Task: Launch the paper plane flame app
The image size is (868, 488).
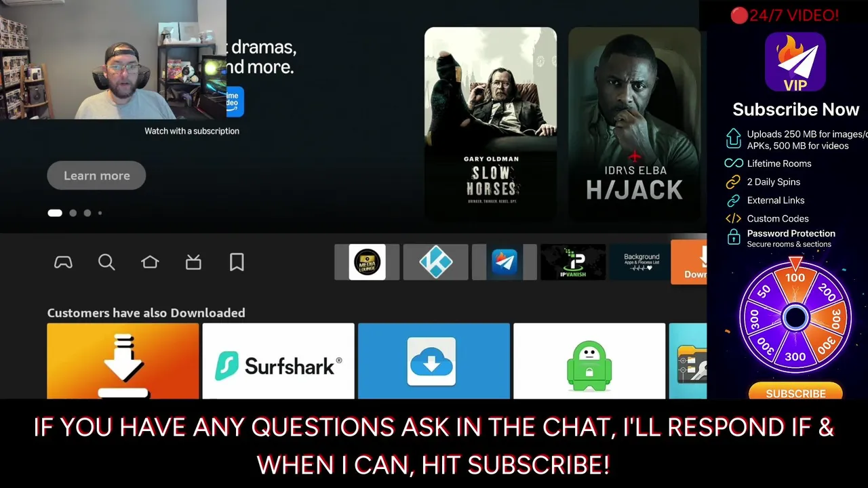Action: pos(504,262)
